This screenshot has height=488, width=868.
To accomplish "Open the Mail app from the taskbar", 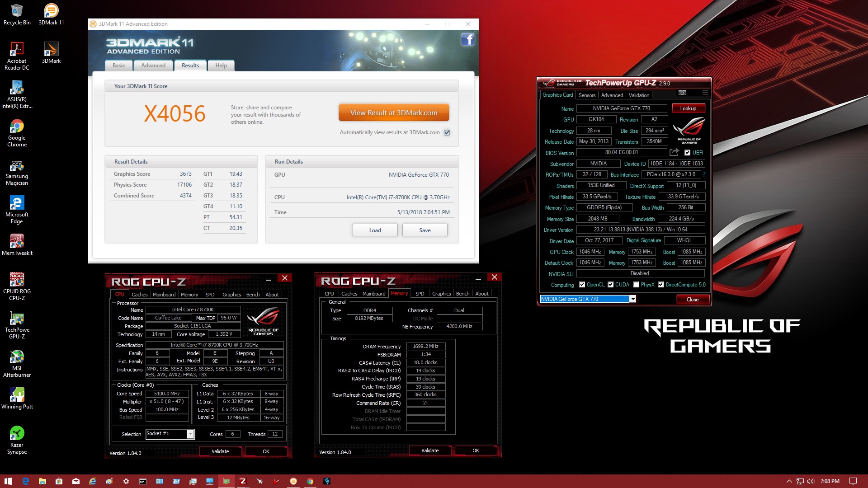I will pos(75,481).
